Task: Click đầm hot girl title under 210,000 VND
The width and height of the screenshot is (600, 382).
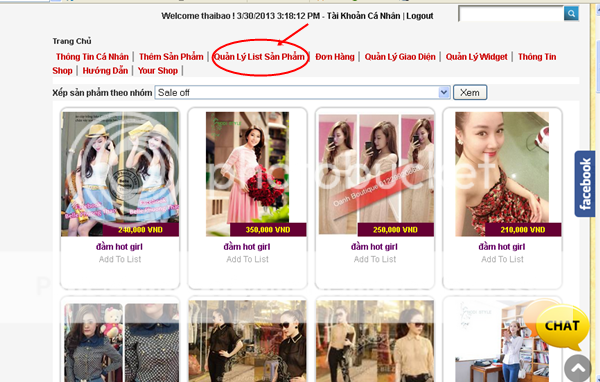Action: pyautogui.click(x=502, y=247)
